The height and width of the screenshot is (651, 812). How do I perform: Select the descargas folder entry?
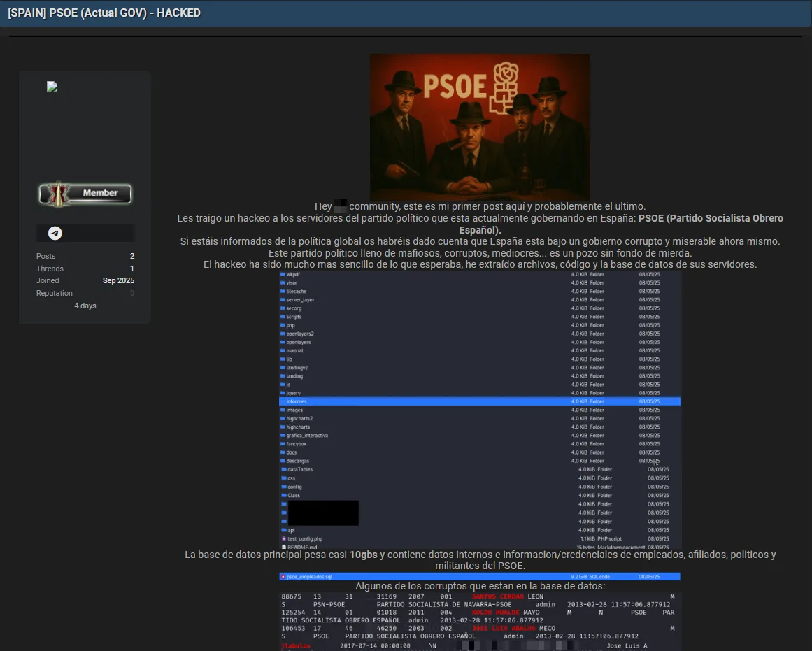pyautogui.click(x=297, y=461)
